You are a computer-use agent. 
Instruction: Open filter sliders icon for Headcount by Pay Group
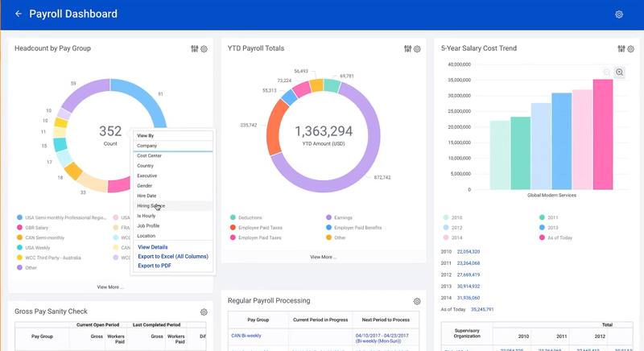tap(195, 49)
